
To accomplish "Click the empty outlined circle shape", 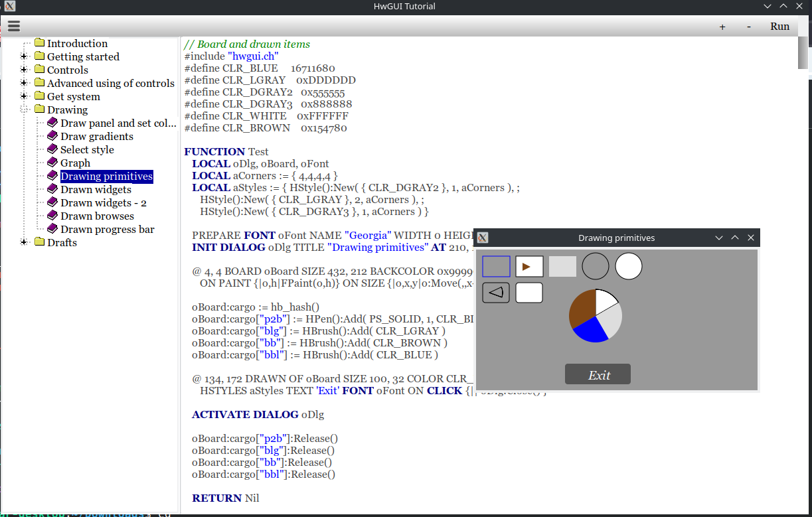I will (596, 266).
